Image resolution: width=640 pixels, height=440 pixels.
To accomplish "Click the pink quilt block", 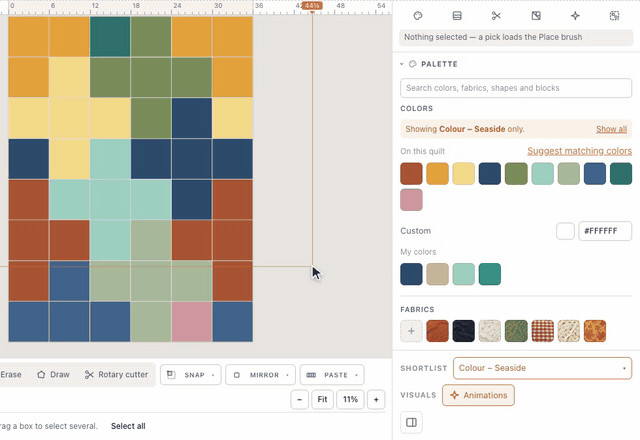I will pos(191,322).
